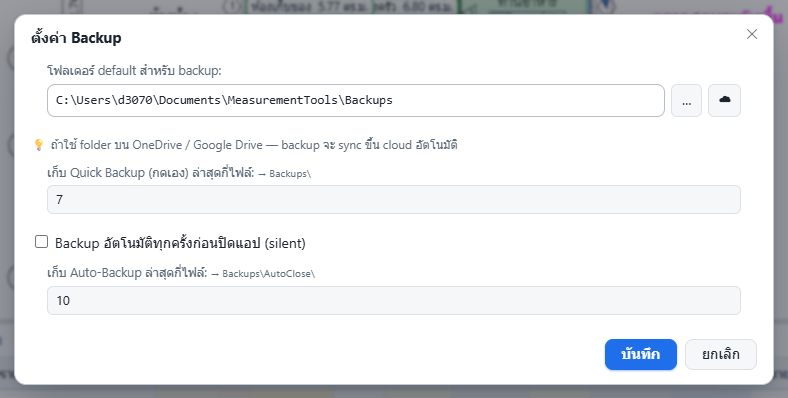This screenshot has height=398, width=788.
Task: Click the lightbulb tip icon
Action: 39,145
